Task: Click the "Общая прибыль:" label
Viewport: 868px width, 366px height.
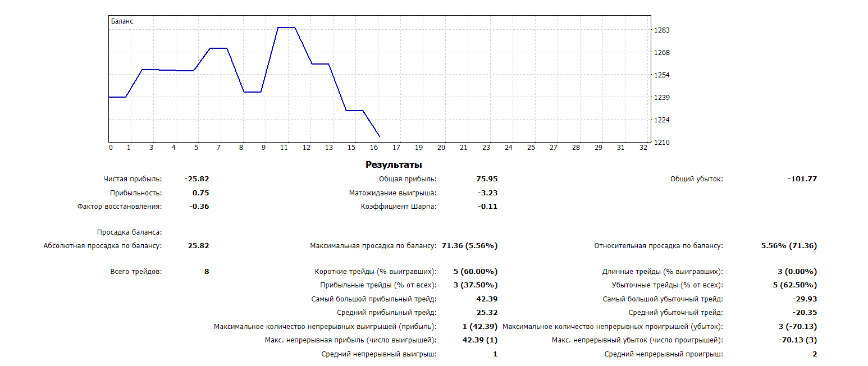Action: tap(408, 179)
